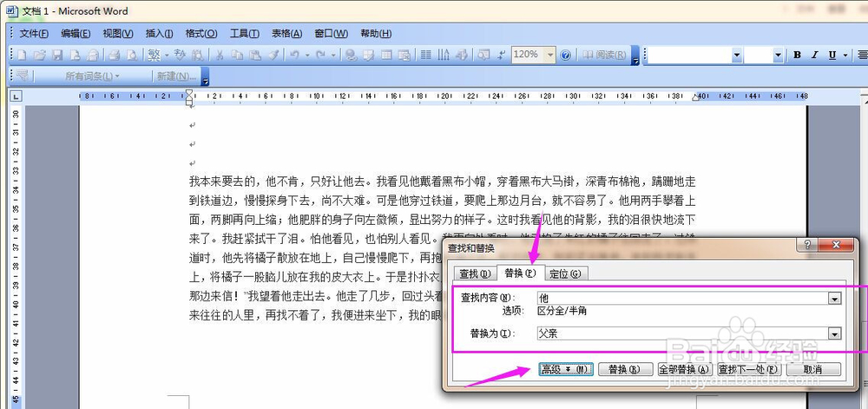Apply italic formatting
This screenshot has height=409, width=868.
click(x=814, y=55)
